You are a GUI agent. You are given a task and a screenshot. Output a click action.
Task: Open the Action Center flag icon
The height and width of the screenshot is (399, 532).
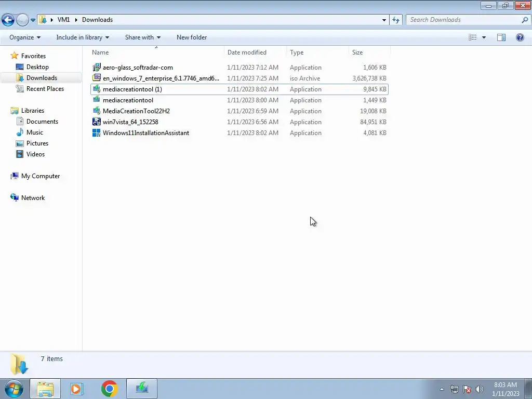(x=467, y=389)
